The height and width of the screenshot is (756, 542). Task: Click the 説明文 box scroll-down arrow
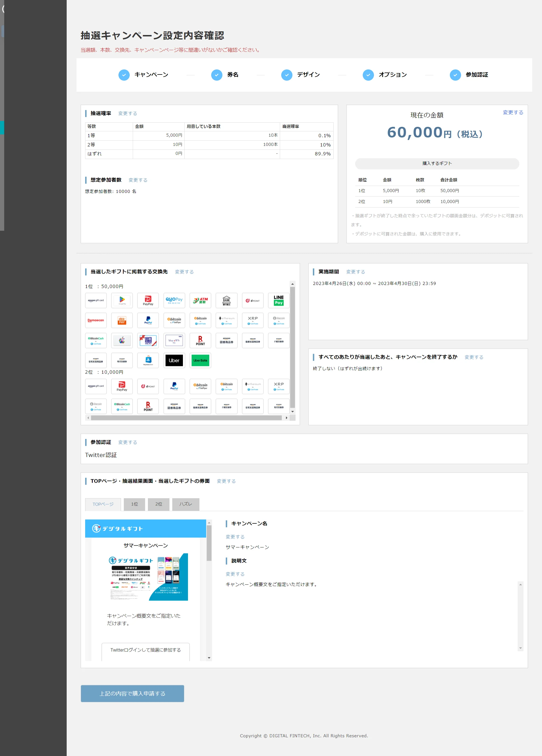[520, 648]
